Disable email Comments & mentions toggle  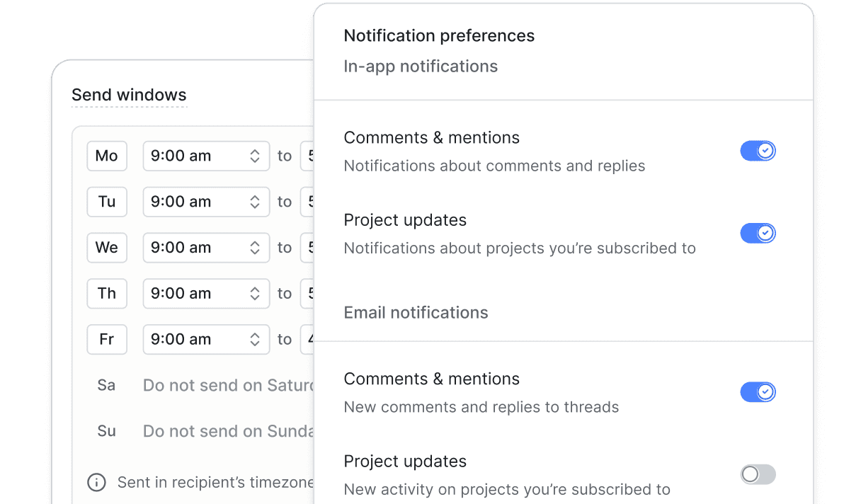click(x=758, y=392)
